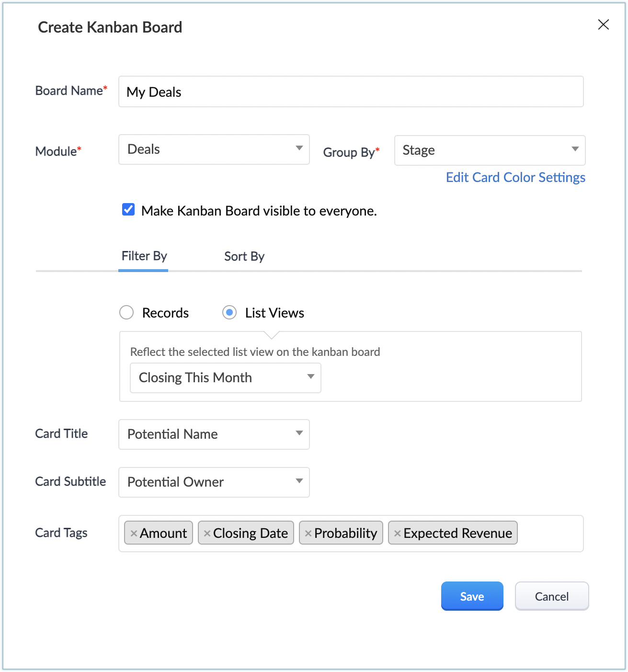
Task: Switch to the Sort By tab
Action: tap(244, 257)
